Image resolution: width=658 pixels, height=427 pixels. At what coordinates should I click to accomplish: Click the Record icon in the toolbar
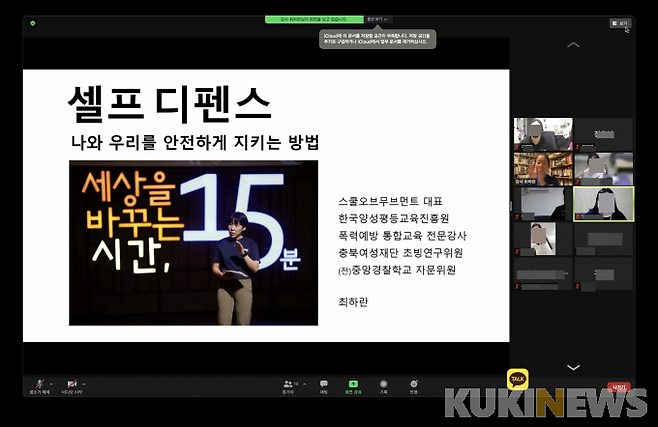(383, 384)
